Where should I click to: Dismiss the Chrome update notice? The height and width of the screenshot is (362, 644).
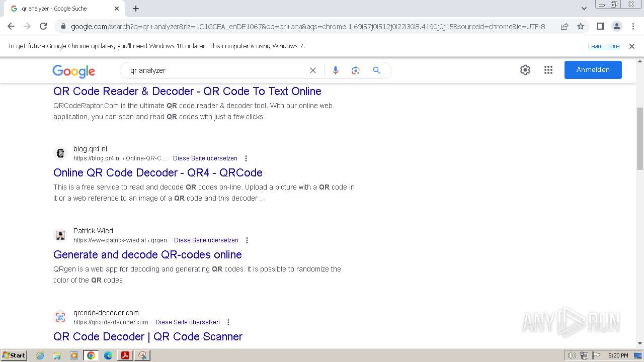pos(632,46)
